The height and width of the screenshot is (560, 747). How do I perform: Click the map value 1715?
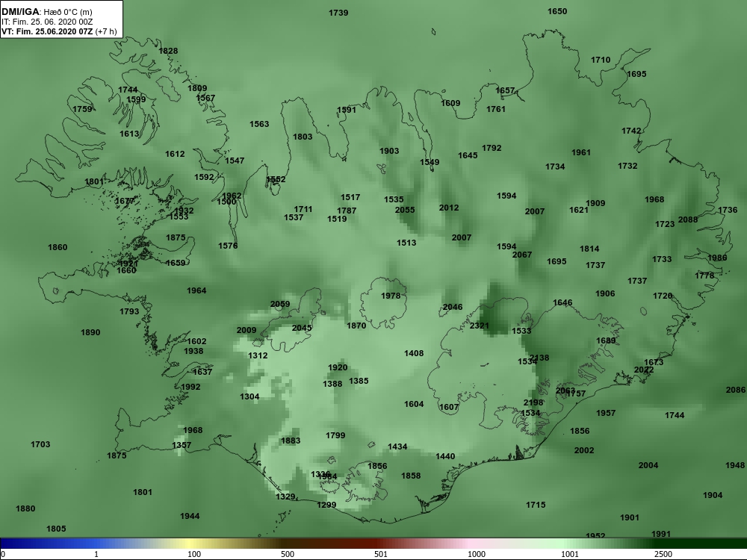[x=536, y=505]
